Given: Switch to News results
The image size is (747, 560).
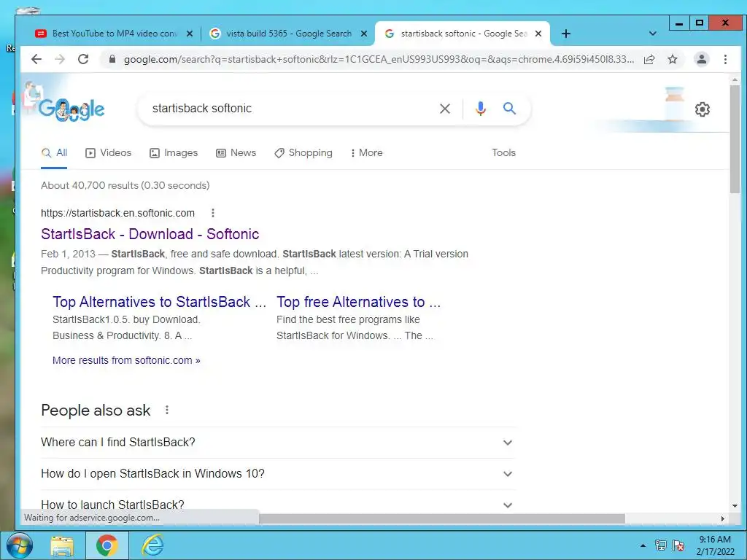Looking at the screenshot, I should click(236, 153).
